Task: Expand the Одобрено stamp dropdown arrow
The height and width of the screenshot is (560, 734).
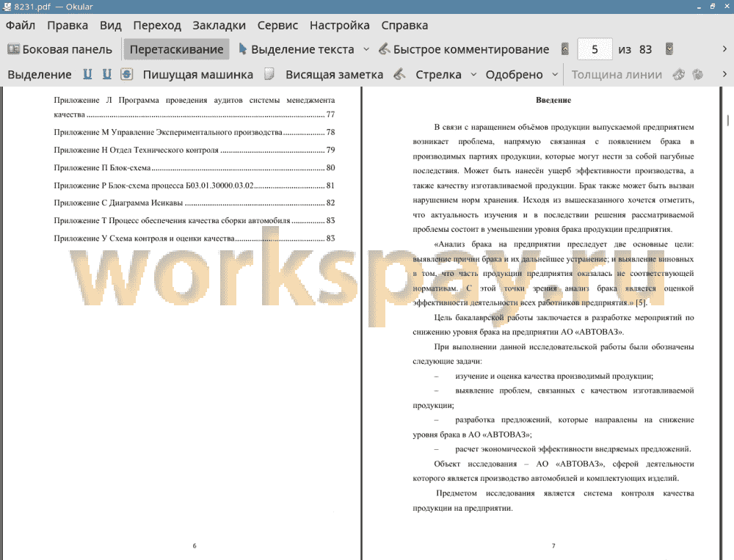Action: pos(555,74)
